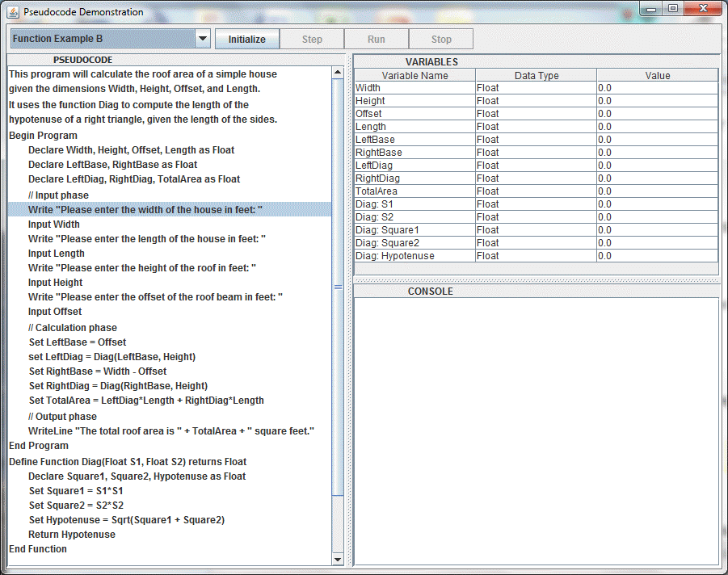Hit the Run button
This screenshot has width=728, height=575.
pos(376,39)
